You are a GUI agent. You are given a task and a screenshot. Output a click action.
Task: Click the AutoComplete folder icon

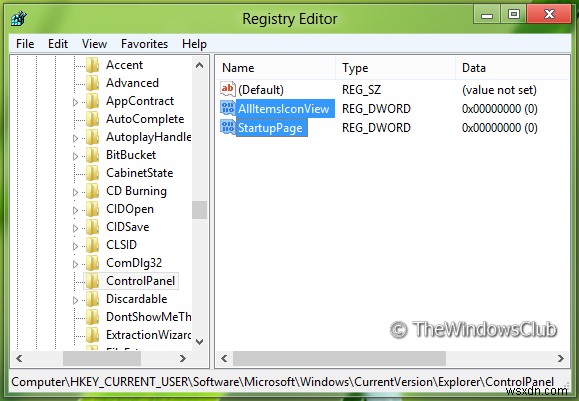92,119
